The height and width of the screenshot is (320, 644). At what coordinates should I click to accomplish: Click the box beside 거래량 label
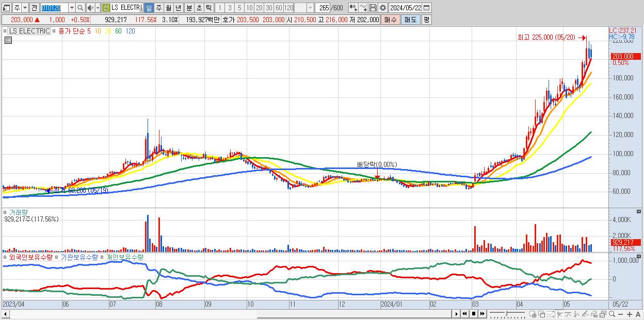coord(6,212)
